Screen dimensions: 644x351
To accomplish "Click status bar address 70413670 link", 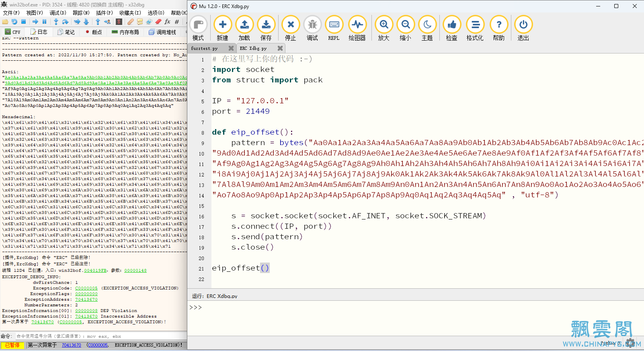I will pos(72,345).
